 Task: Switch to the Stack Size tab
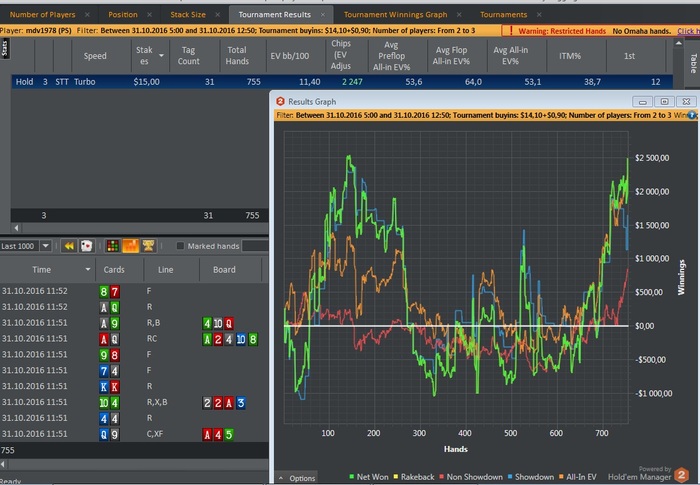(x=188, y=15)
